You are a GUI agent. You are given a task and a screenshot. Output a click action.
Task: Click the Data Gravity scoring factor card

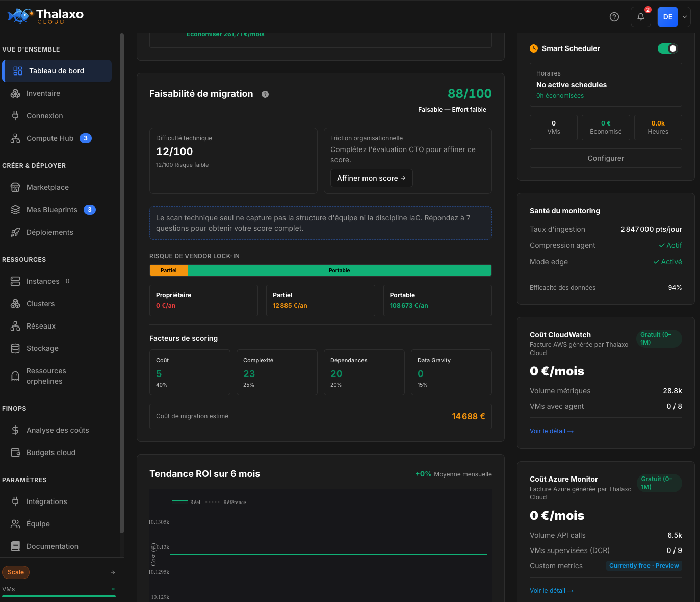coord(451,372)
